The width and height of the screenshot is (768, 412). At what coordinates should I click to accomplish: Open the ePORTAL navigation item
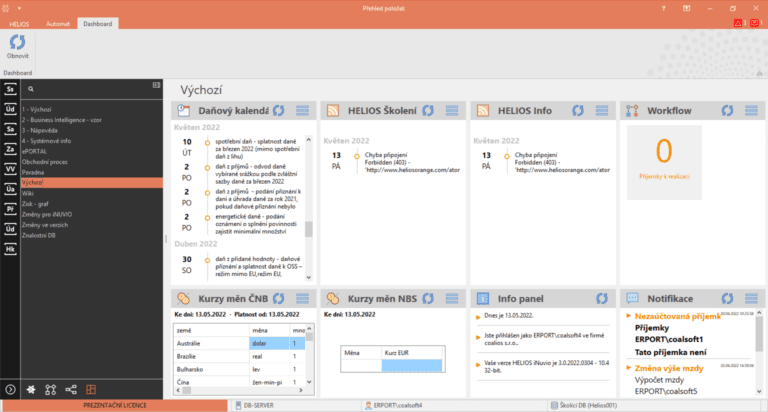point(34,151)
